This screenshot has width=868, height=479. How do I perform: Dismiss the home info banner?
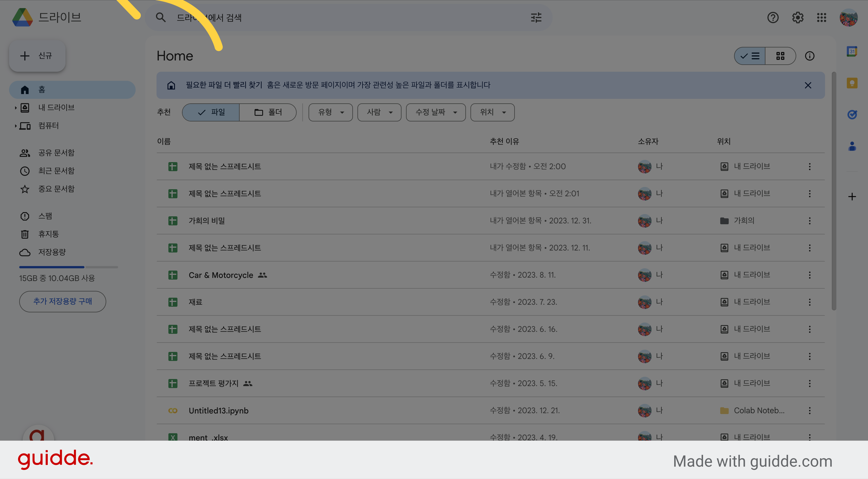tap(808, 85)
